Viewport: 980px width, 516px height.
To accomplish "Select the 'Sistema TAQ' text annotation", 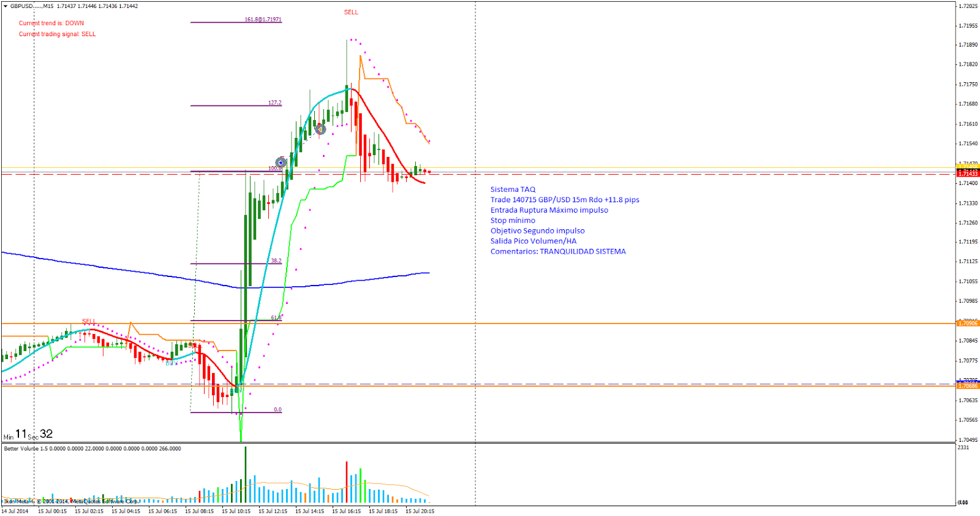I will coord(513,189).
